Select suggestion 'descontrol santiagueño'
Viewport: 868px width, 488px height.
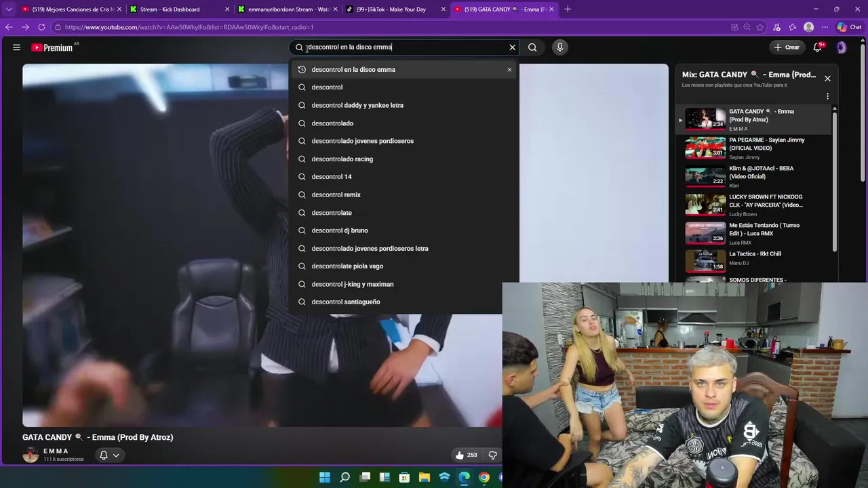point(405,302)
